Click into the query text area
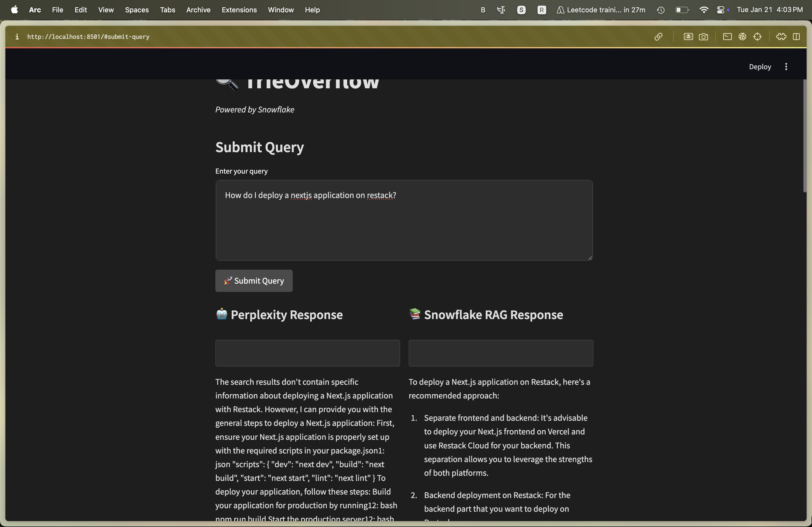 coord(404,220)
